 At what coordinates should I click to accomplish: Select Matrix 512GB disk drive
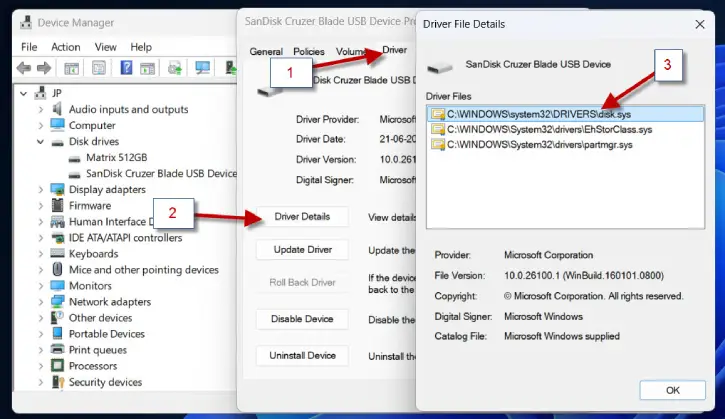(117, 157)
